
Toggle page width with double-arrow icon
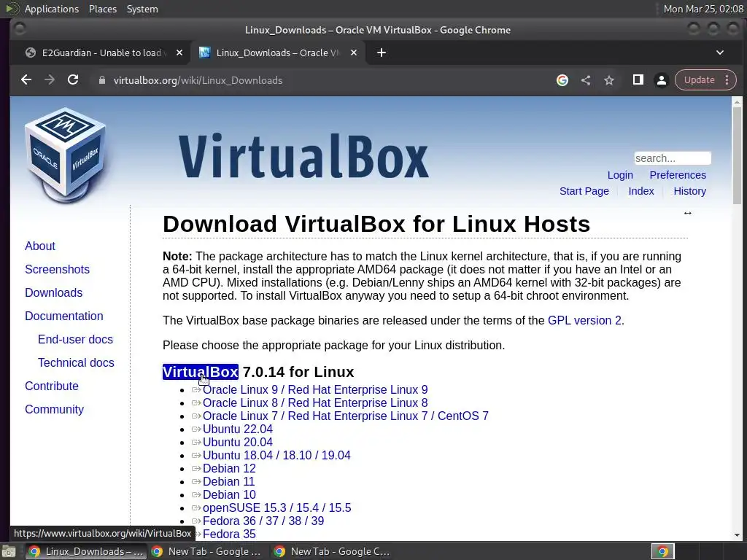point(687,213)
